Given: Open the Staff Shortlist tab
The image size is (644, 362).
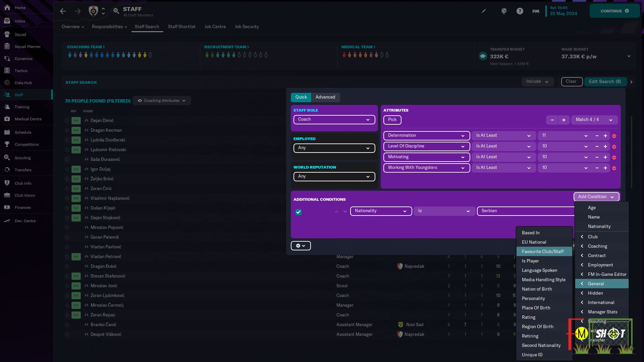Looking at the screenshot, I should 181,27.
